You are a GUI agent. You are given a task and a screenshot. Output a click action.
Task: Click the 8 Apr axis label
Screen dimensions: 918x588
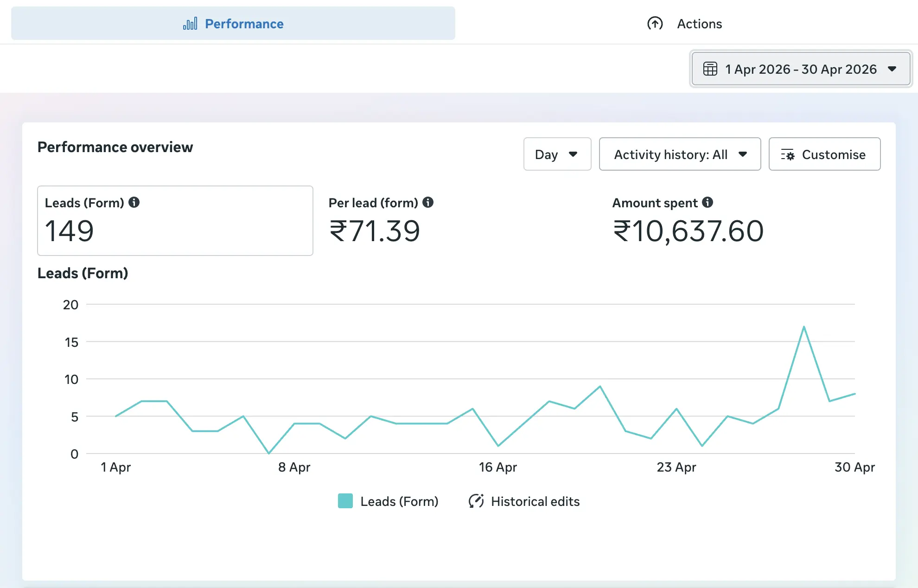(x=294, y=467)
